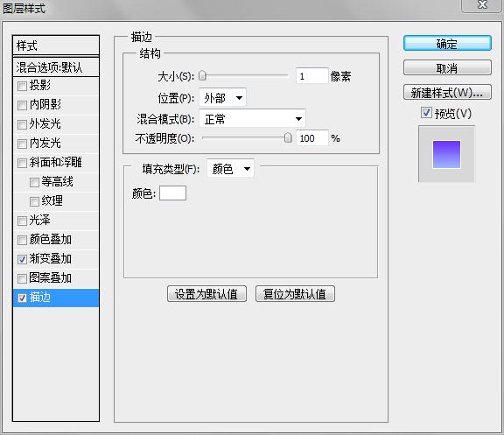504x435 pixels.
Task: Toggle the 预览(V) checkbox
Action: [426, 113]
